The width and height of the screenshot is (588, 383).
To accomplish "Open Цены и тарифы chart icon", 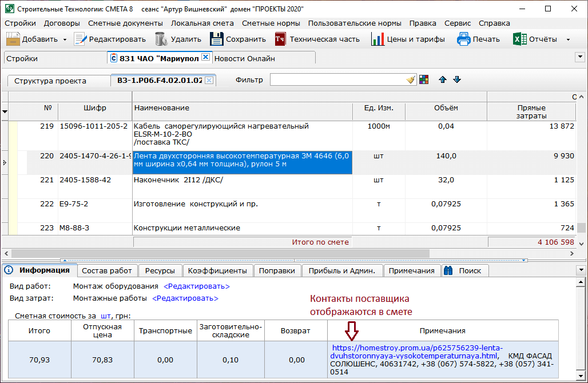I will tap(378, 39).
